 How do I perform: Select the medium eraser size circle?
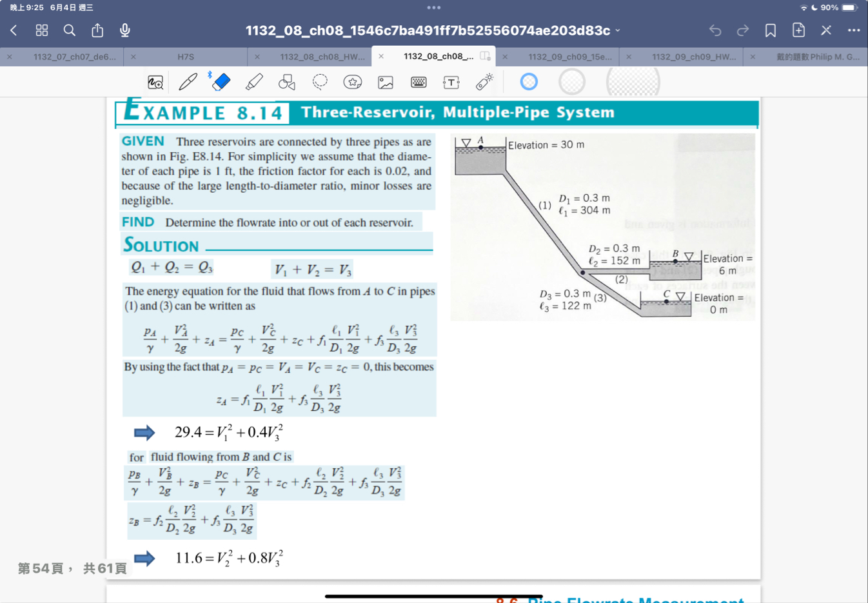pyautogui.click(x=572, y=82)
